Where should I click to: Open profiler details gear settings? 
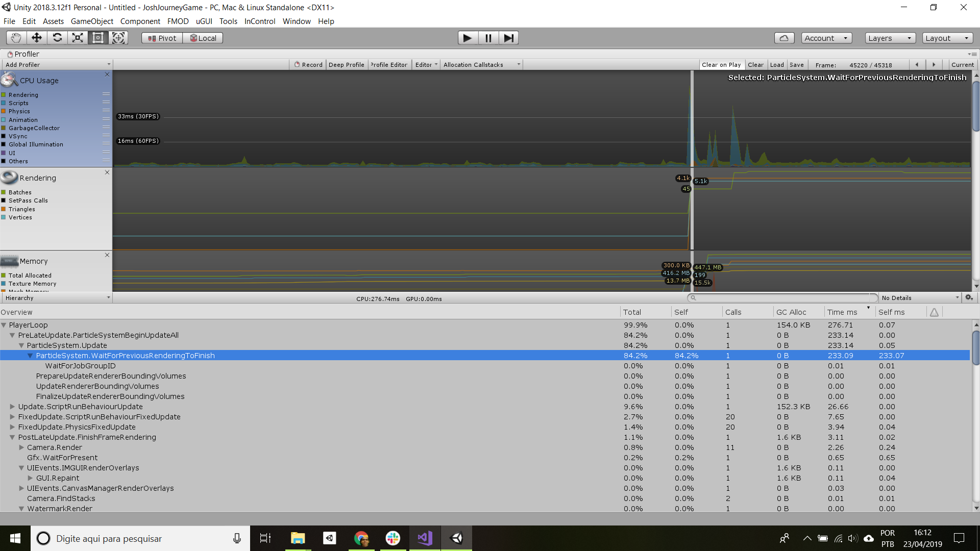click(x=969, y=297)
